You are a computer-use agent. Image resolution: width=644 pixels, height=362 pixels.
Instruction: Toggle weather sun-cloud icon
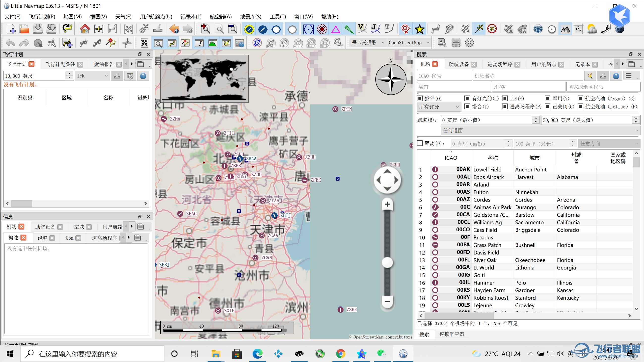coord(592,29)
